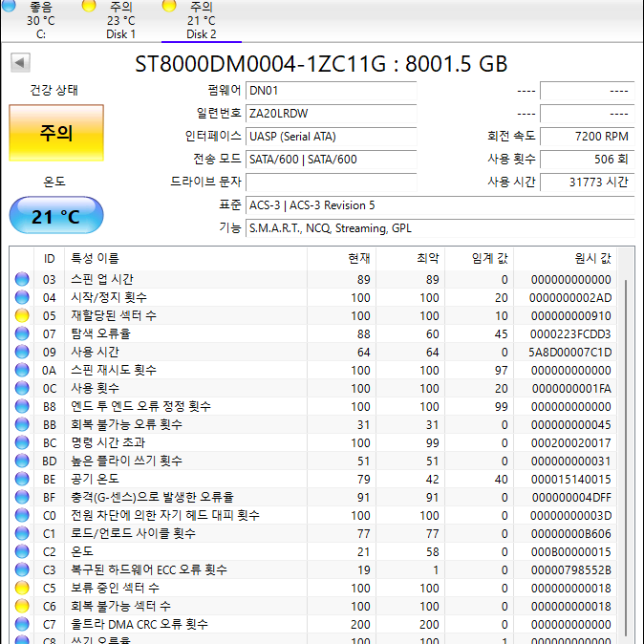The height and width of the screenshot is (644, 644).
Task: Click blue status icon for attribute C7
Action: (x=22, y=624)
